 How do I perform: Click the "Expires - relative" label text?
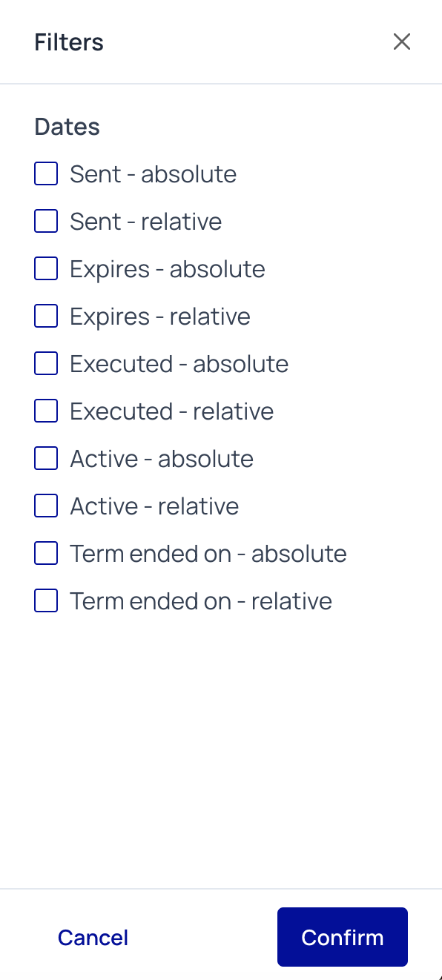[160, 317]
